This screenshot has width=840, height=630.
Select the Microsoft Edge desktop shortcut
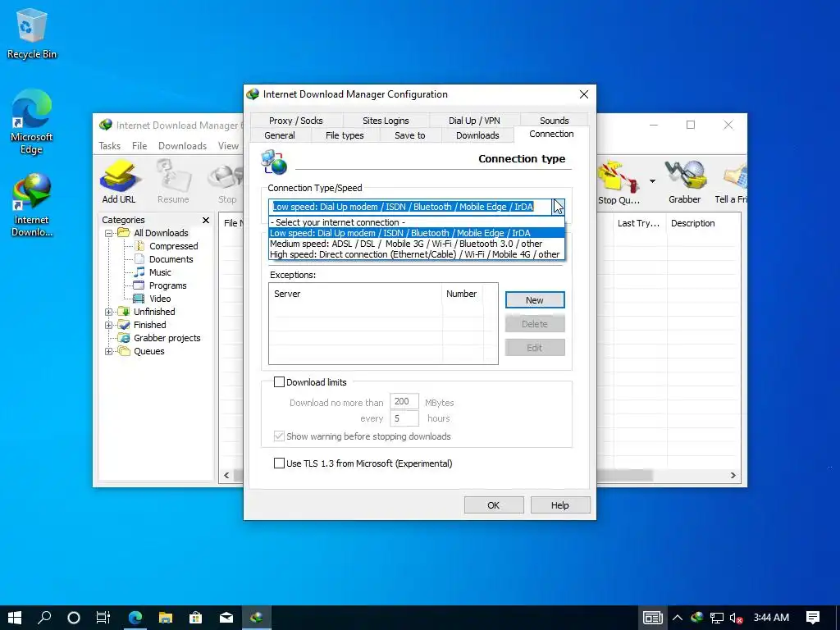click(32, 122)
